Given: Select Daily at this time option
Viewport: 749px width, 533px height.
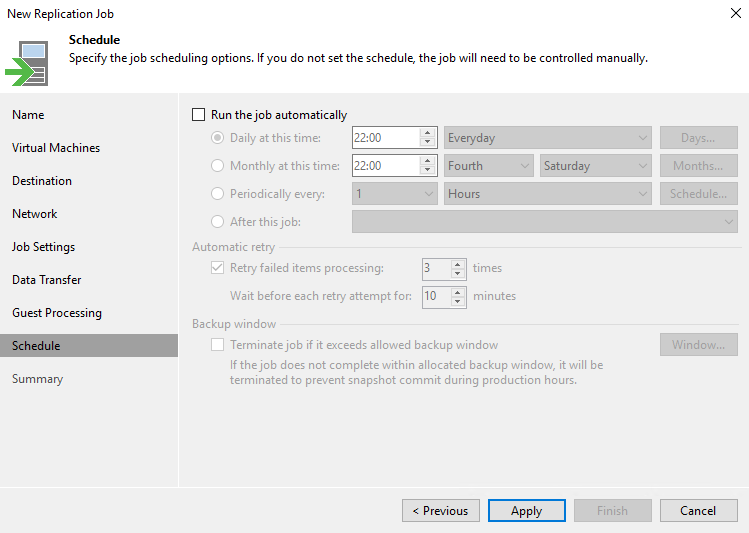Looking at the screenshot, I should pyautogui.click(x=218, y=138).
